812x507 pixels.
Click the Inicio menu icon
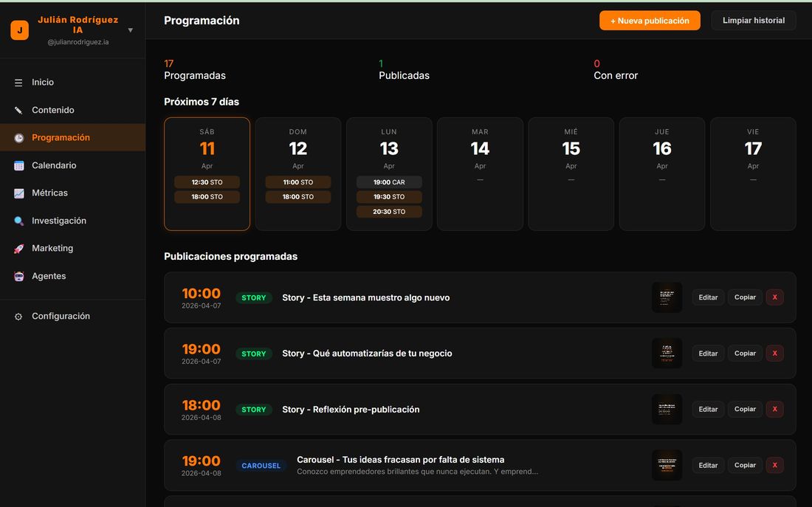click(18, 83)
